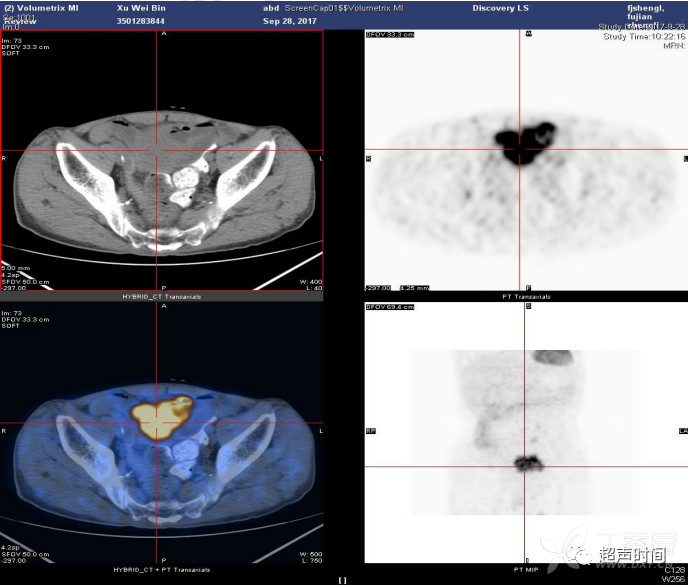Click the 4.25 mm thickness tag on PET
Screen dimensions: 688x585
tap(414, 288)
